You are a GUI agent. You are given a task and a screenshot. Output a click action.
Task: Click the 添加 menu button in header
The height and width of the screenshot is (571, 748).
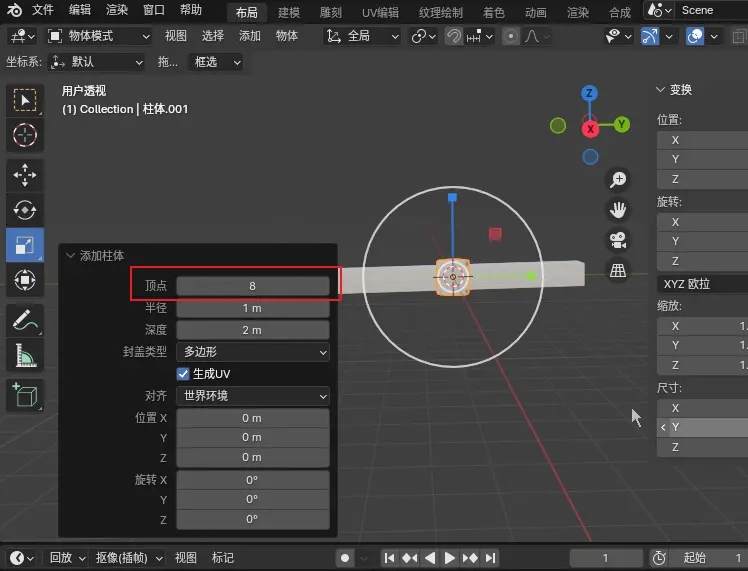point(250,36)
